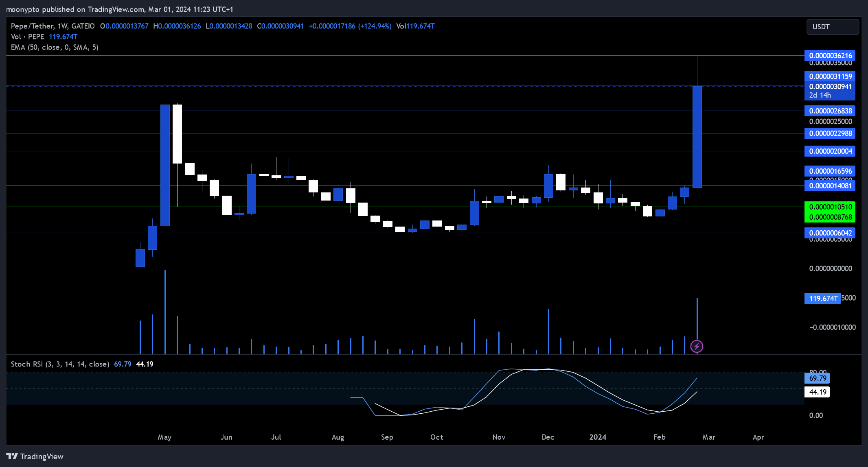868x467 pixels.
Task: Click the 44.19 Stoch RSI axis label
Action: (817, 392)
